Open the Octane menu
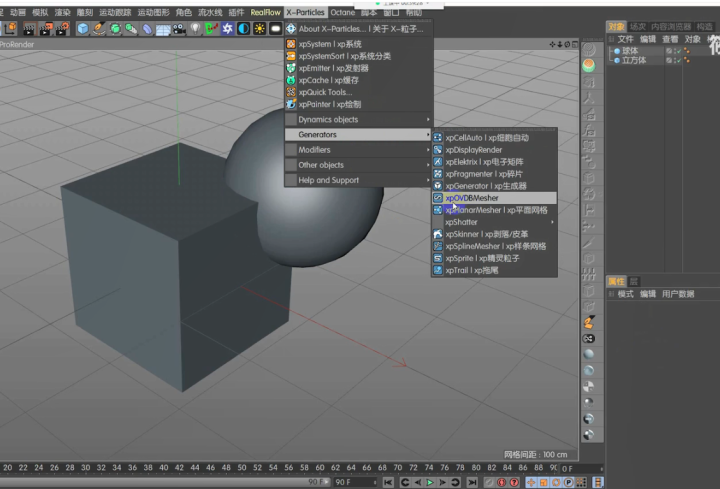The height and width of the screenshot is (489, 720). (343, 12)
